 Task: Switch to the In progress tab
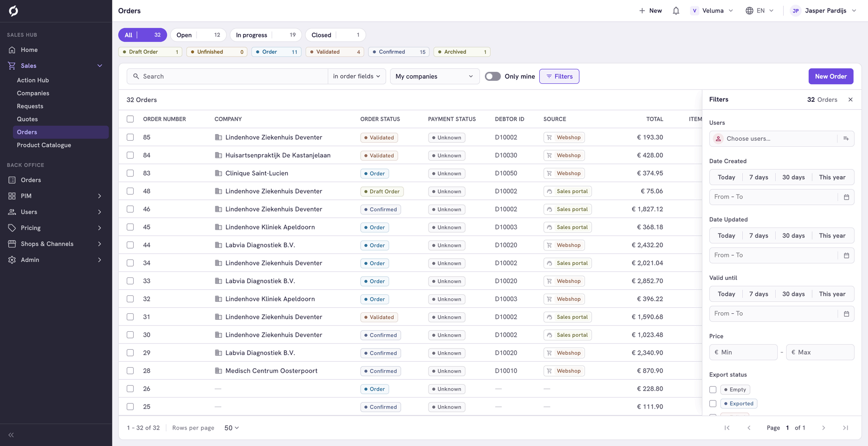265,35
